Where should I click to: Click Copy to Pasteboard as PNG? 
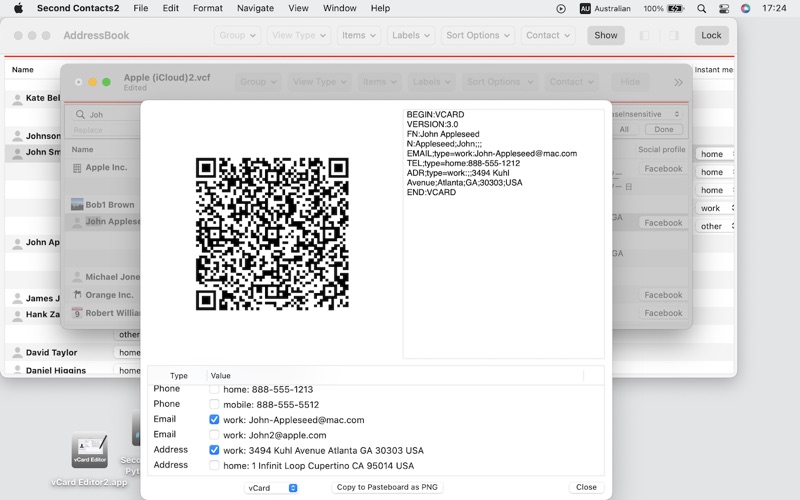(387, 488)
